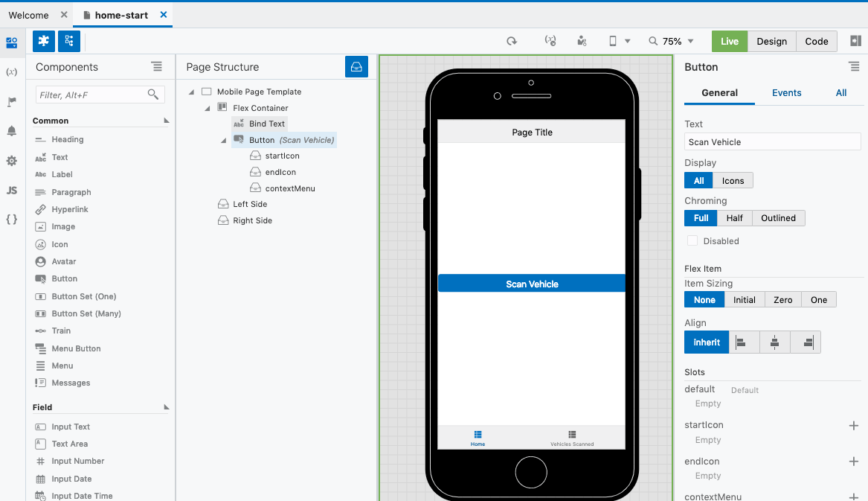The height and width of the screenshot is (501, 868).
Task: Click the Components puzzle-piece toolbar icon
Action: click(44, 42)
